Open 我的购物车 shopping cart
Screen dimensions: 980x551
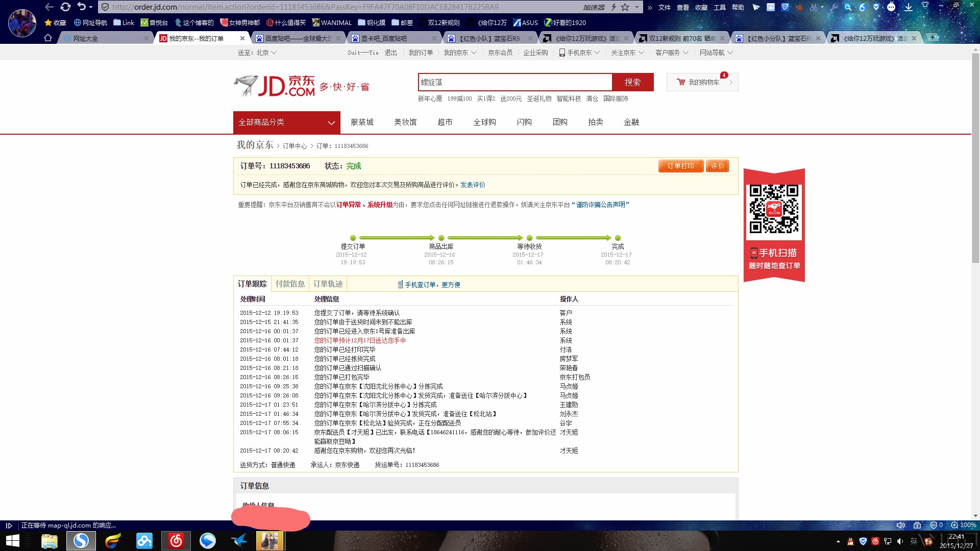tap(702, 82)
